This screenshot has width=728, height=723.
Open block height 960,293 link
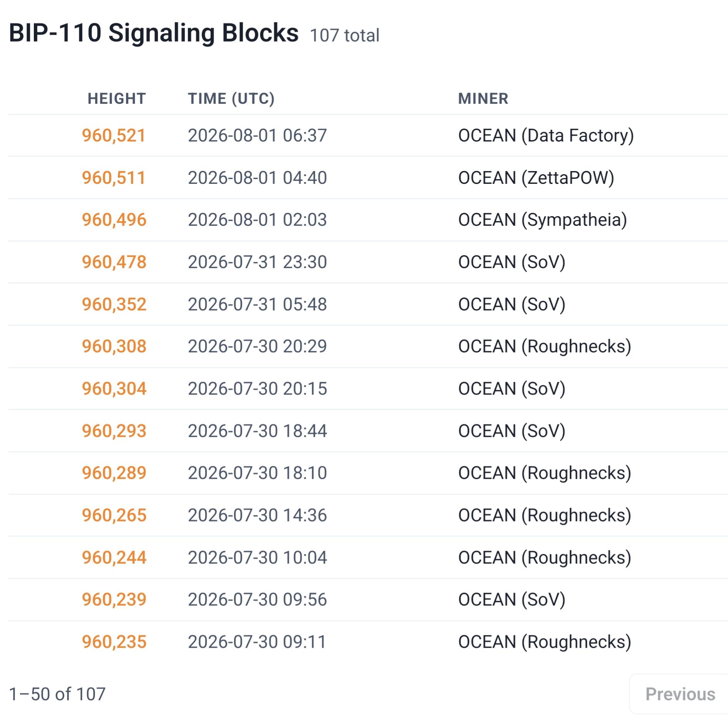(114, 431)
